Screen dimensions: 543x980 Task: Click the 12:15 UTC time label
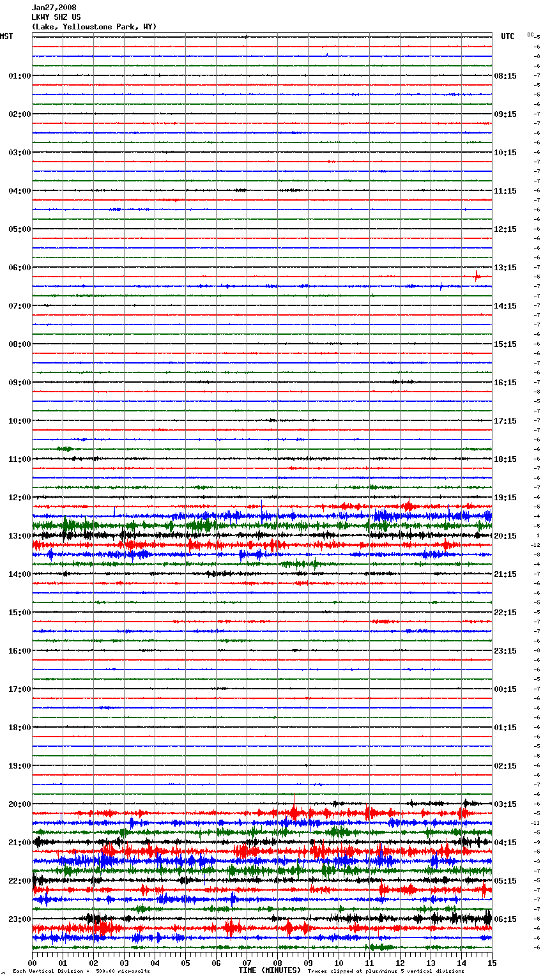click(x=505, y=229)
